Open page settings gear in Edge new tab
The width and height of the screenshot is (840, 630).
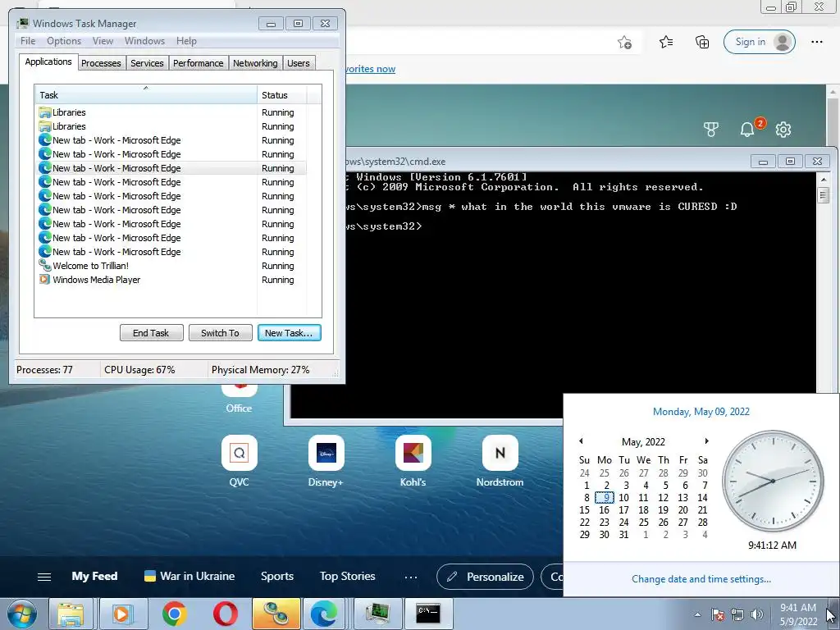[783, 129]
